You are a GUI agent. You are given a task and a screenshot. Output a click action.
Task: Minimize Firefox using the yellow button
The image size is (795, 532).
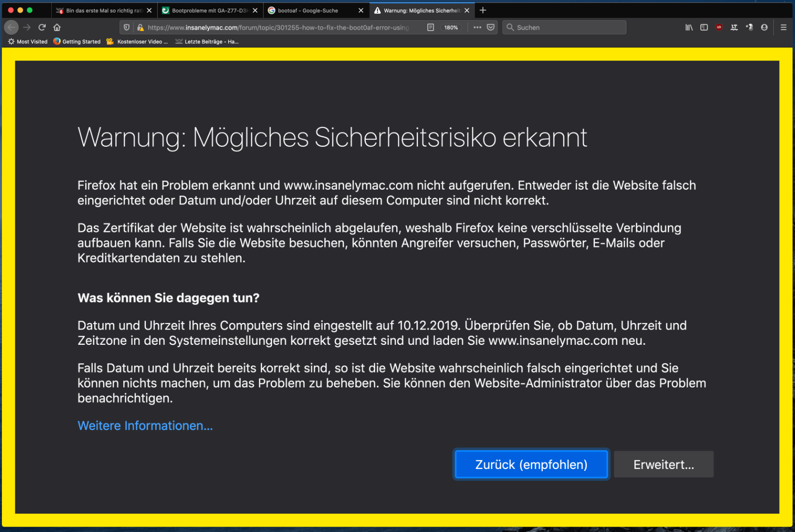pyautogui.click(x=20, y=10)
